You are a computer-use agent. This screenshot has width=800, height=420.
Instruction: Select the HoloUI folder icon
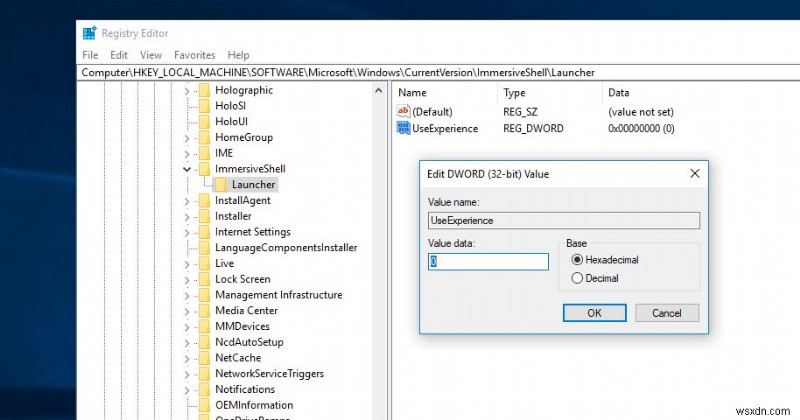pos(204,122)
